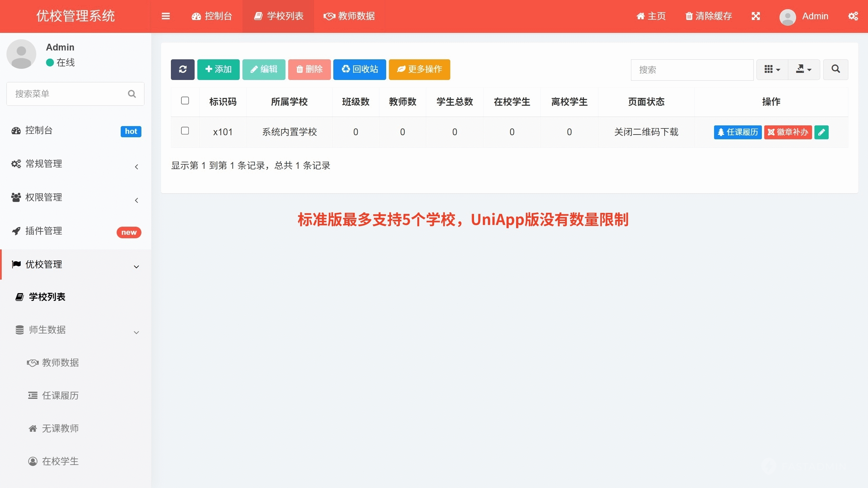Screen dimensions: 868x488
Task: Click the 编辑 edit button
Action: 264,69
